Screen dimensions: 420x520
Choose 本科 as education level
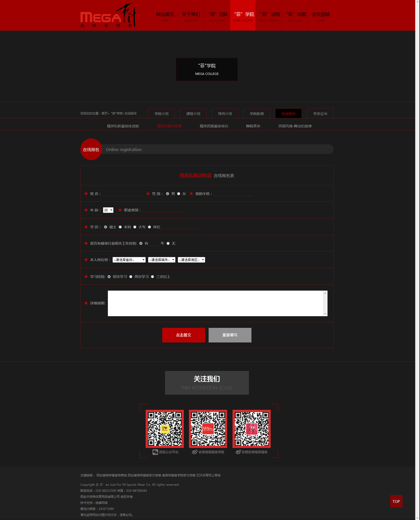pos(120,227)
